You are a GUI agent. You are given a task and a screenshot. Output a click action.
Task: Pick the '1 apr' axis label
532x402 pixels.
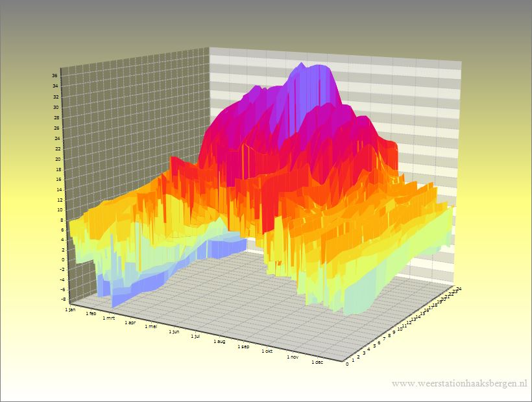pos(130,322)
